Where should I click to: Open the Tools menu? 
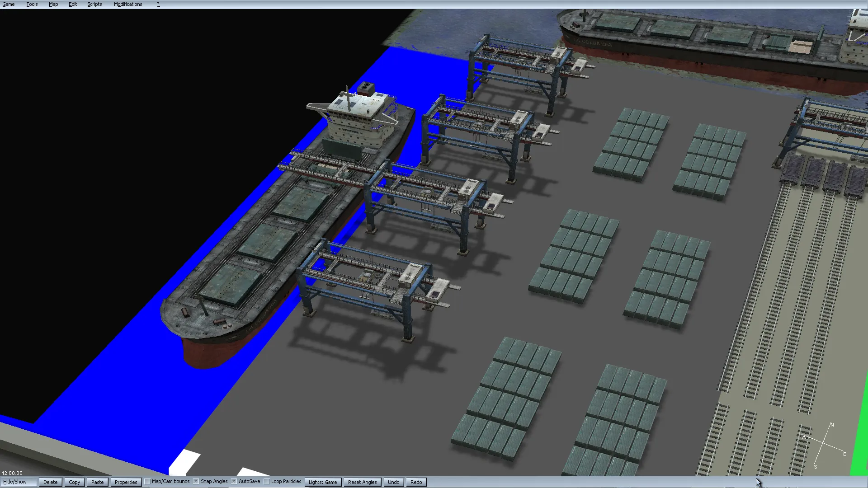coord(32,4)
